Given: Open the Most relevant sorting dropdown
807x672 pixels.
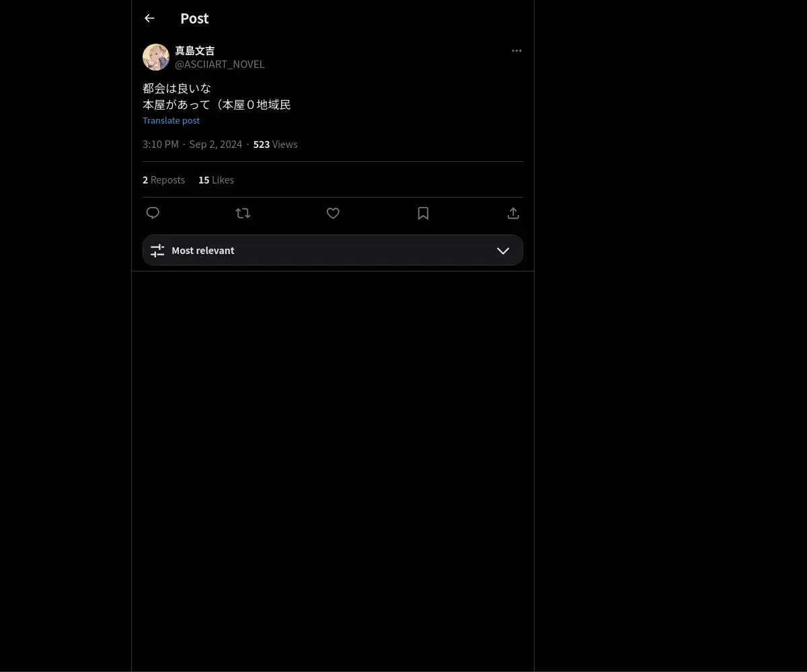Looking at the screenshot, I should [x=333, y=250].
